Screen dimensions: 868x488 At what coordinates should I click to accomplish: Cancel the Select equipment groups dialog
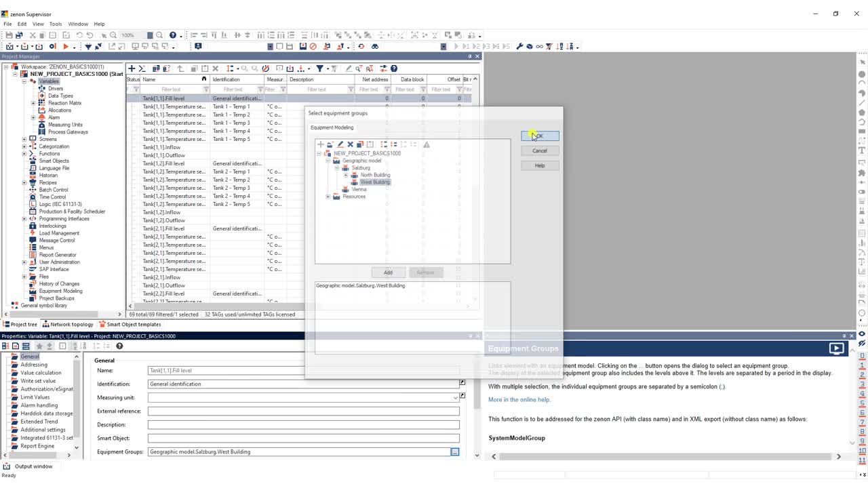(540, 150)
